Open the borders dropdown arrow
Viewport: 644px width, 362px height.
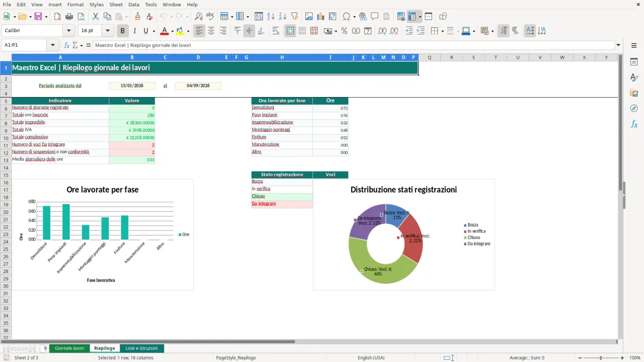442,31
